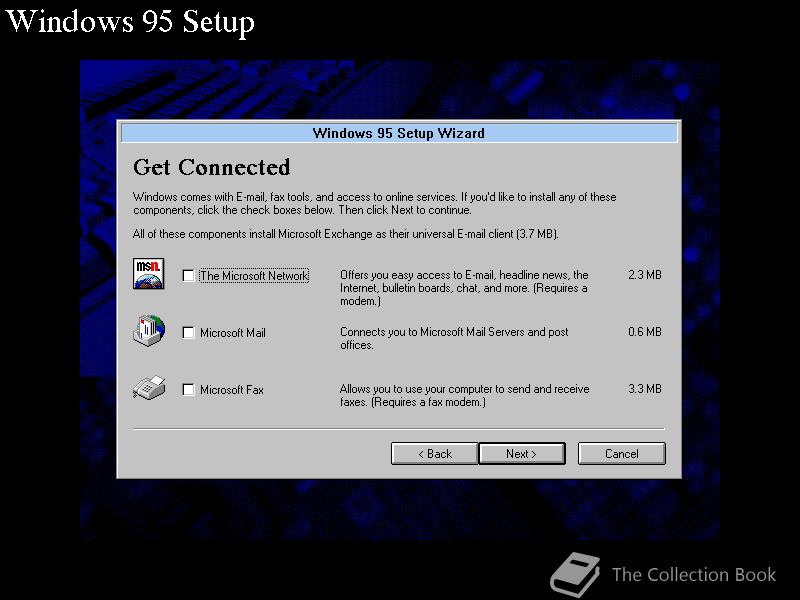Click The Microsoft Network label
This screenshot has width=800, height=600.
tap(254, 276)
